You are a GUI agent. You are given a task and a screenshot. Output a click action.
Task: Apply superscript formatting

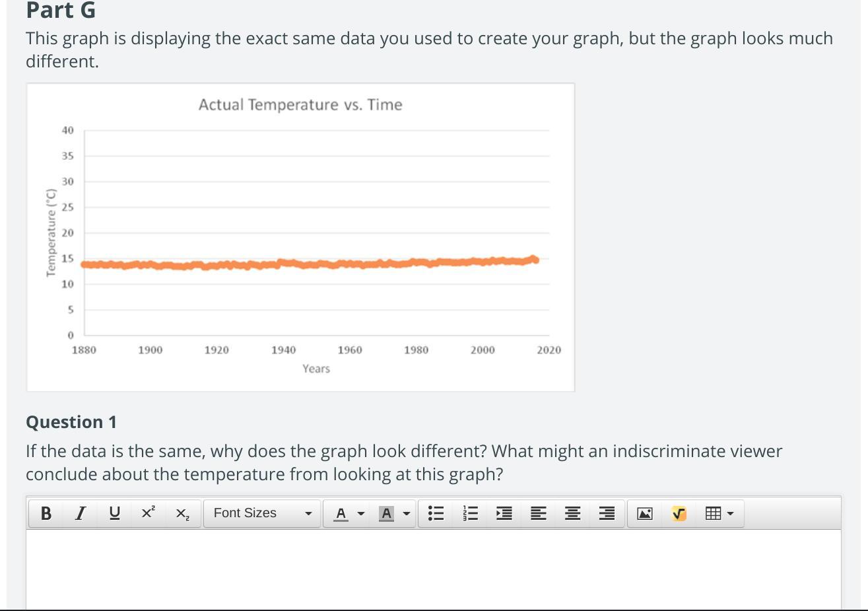pos(149,513)
